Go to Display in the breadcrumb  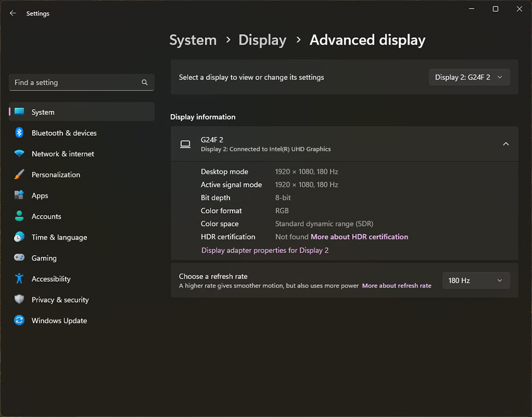coord(263,40)
